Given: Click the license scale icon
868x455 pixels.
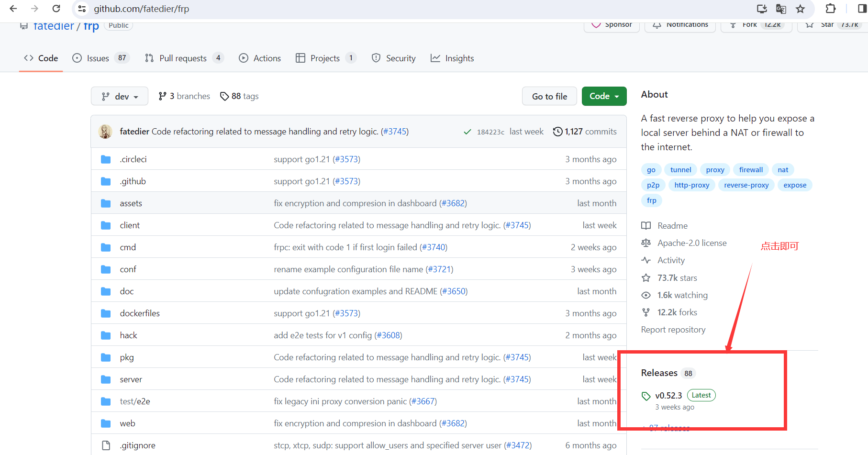Looking at the screenshot, I should 646,243.
